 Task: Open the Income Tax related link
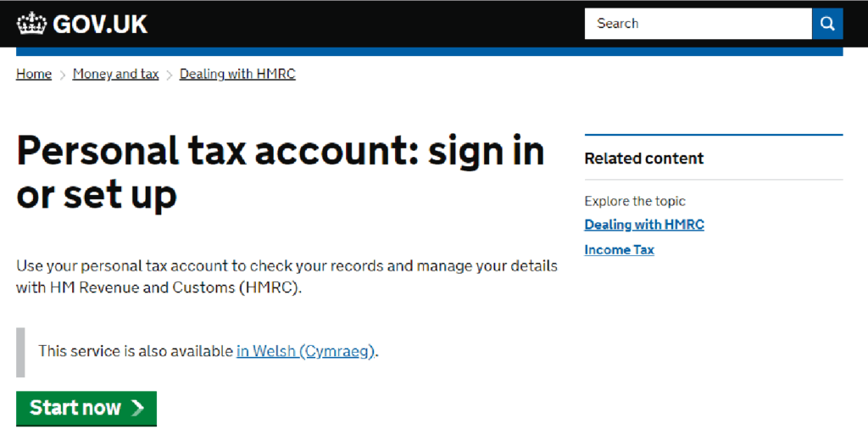619,249
